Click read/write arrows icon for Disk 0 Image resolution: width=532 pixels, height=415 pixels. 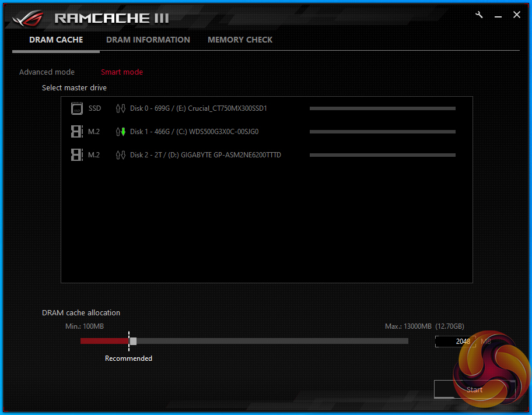pyautogui.click(x=120, y=108)
